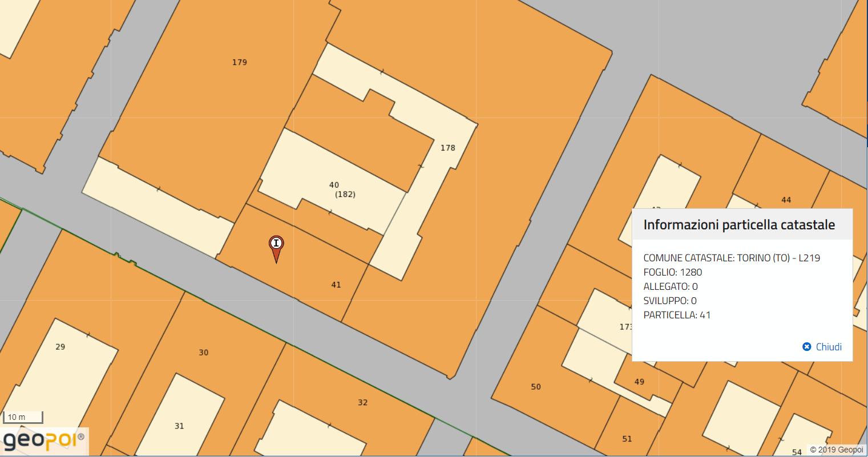Click the number 41 parcel label

pos(336,285)
